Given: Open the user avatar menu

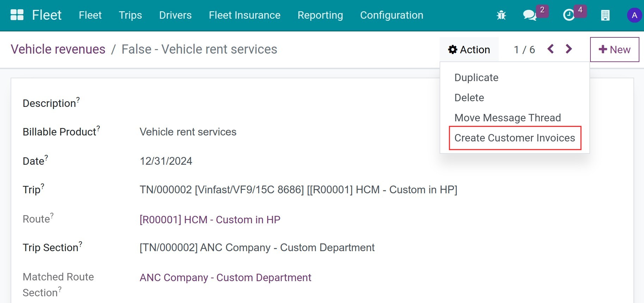Looking at the screenshot, I should pyautogui.click(x=634, y=15).
